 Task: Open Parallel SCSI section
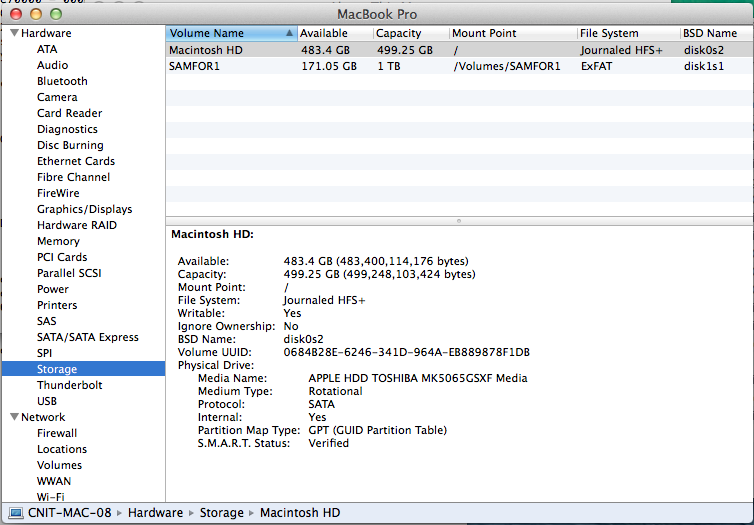tap(69, 273)
